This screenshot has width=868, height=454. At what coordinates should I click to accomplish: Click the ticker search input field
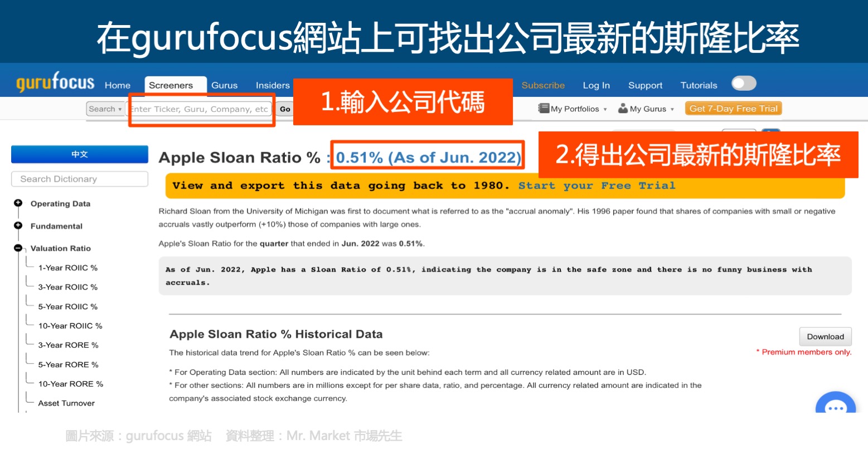pyautogui.click(x=200, y=109)
